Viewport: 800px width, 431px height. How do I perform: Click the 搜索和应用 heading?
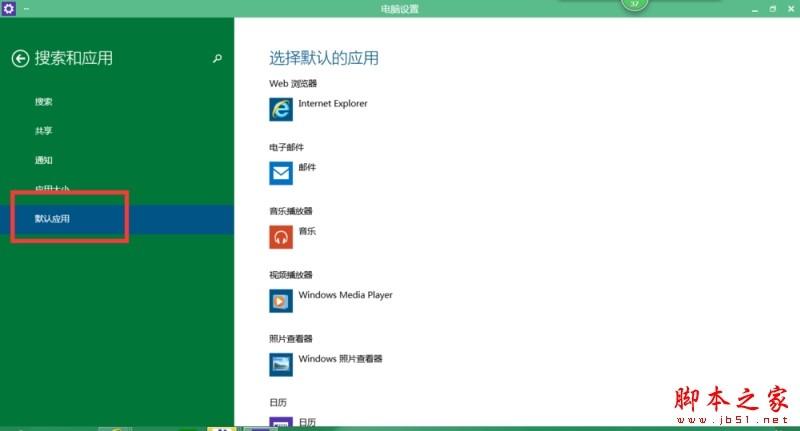click(x=73, y=58)
